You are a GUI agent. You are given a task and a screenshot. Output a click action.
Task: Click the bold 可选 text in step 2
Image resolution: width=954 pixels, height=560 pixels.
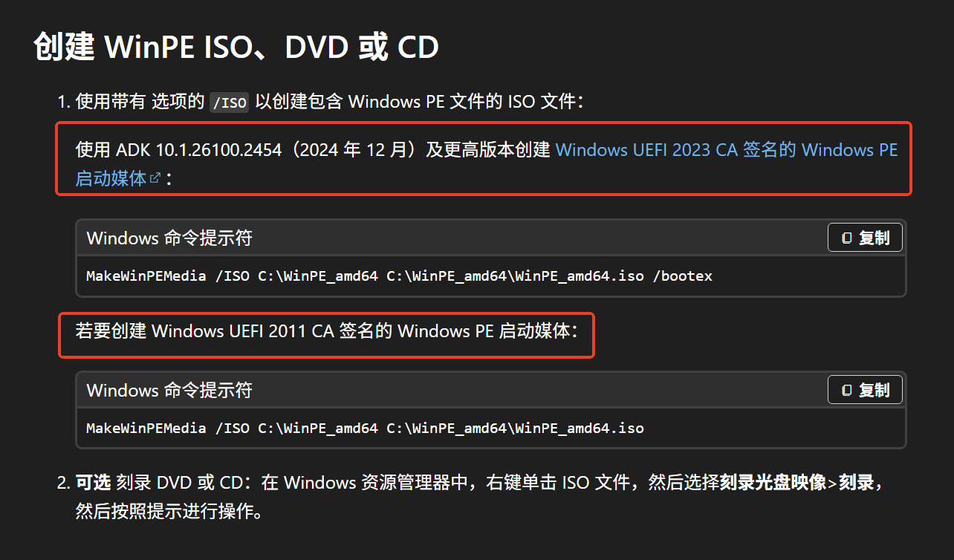93,483
